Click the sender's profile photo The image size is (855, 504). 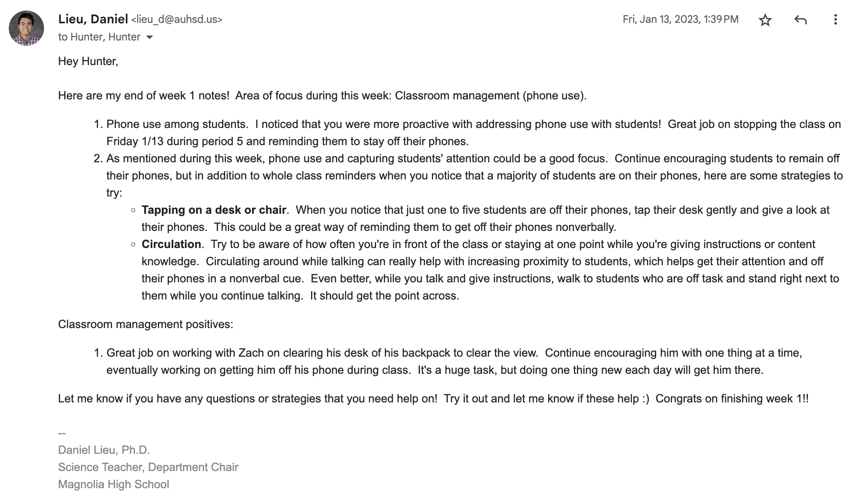26,28
